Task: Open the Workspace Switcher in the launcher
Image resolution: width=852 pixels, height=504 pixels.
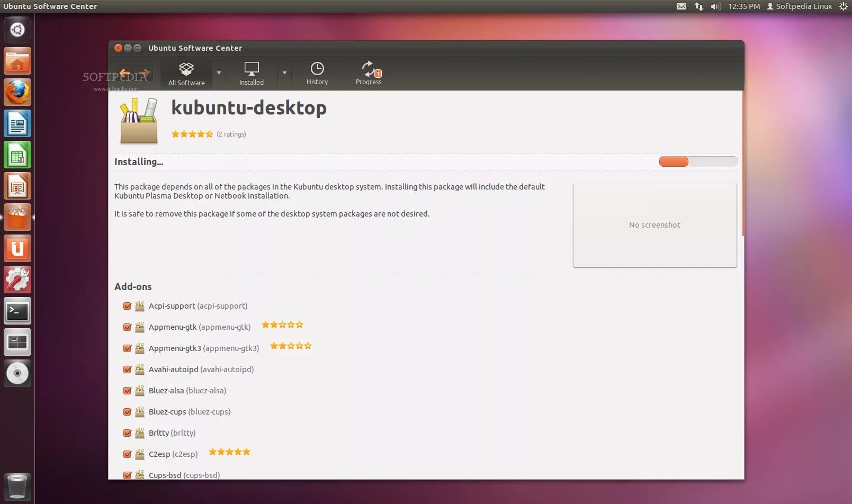Action: coord(17,342)
